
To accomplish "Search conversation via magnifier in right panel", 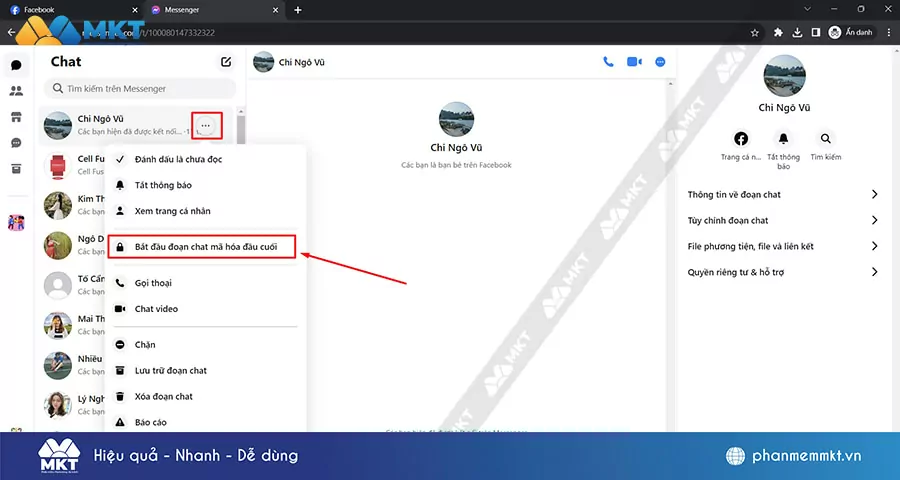I will pyautogui.click(x=825, y=138).
